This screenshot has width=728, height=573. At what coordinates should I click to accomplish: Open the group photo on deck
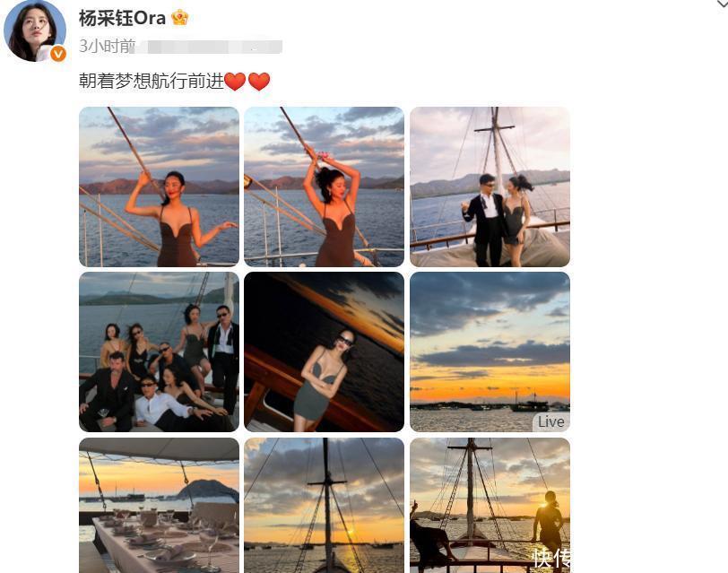pos(159,352)
